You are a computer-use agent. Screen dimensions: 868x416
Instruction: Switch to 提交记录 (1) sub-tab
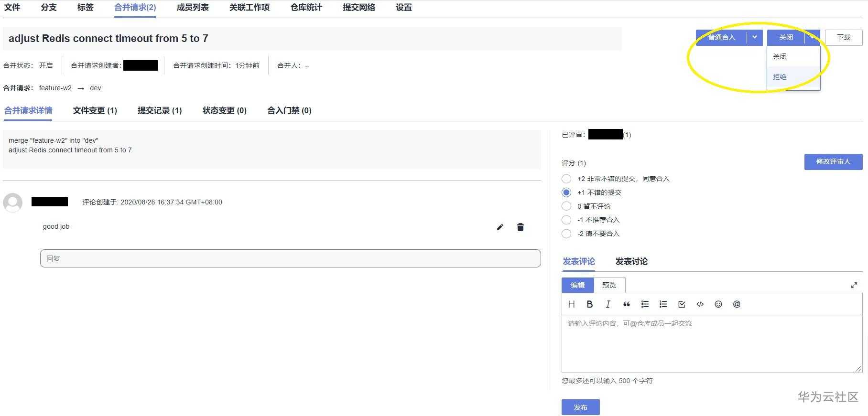tap(160, 111)
